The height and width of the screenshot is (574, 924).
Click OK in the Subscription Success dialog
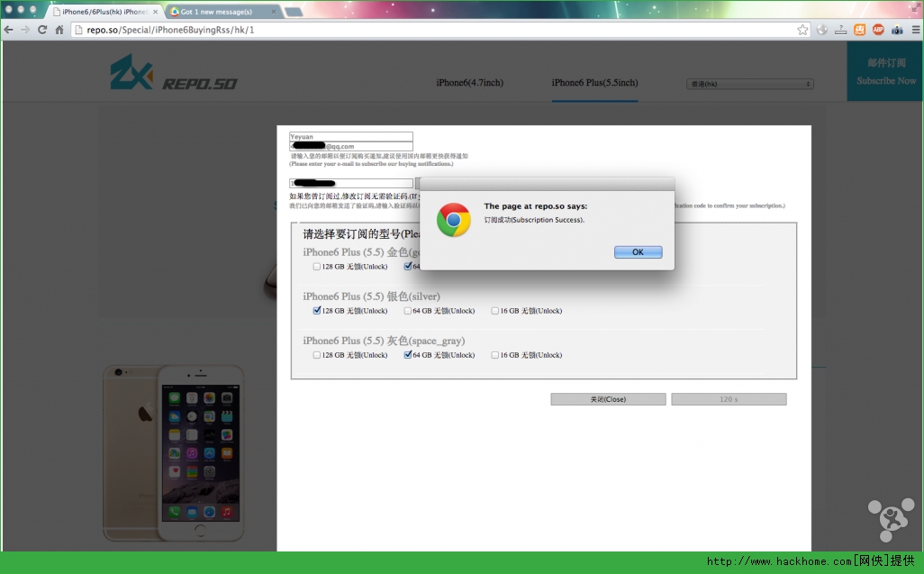point(639,252)
